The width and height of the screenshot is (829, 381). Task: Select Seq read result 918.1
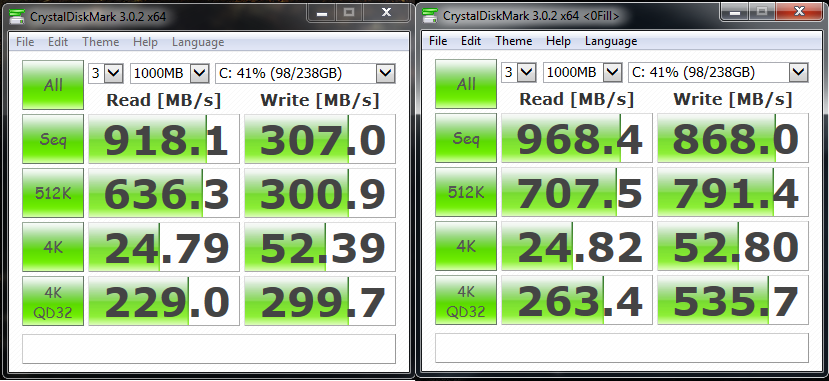(x=164, y=139)
